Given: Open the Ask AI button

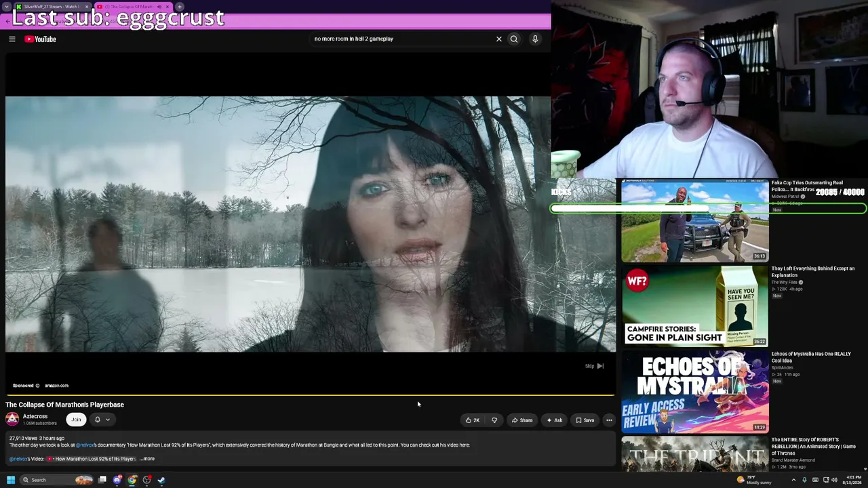Looking at the screenshot, I should (555, 420).
